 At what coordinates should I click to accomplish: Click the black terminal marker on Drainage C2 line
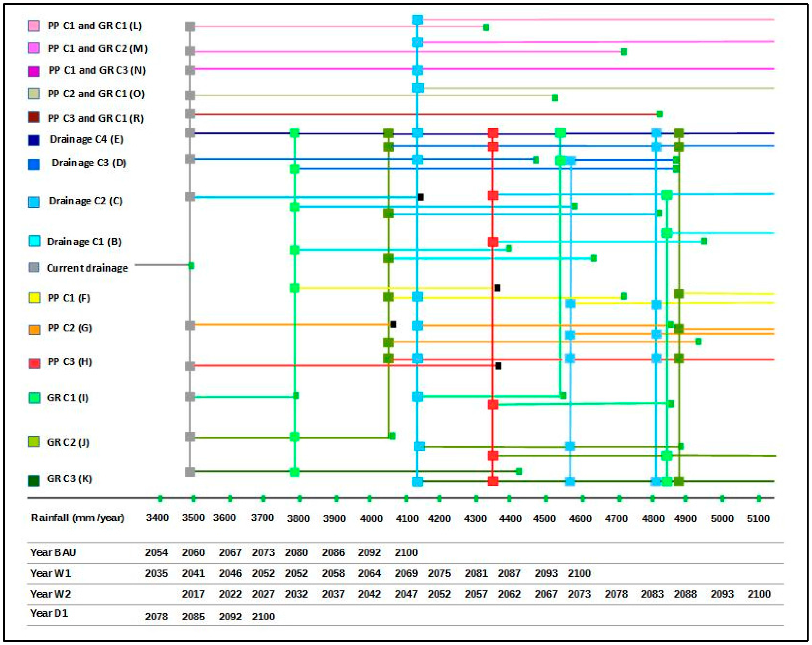pyautogui.click(x=421, y=197)
